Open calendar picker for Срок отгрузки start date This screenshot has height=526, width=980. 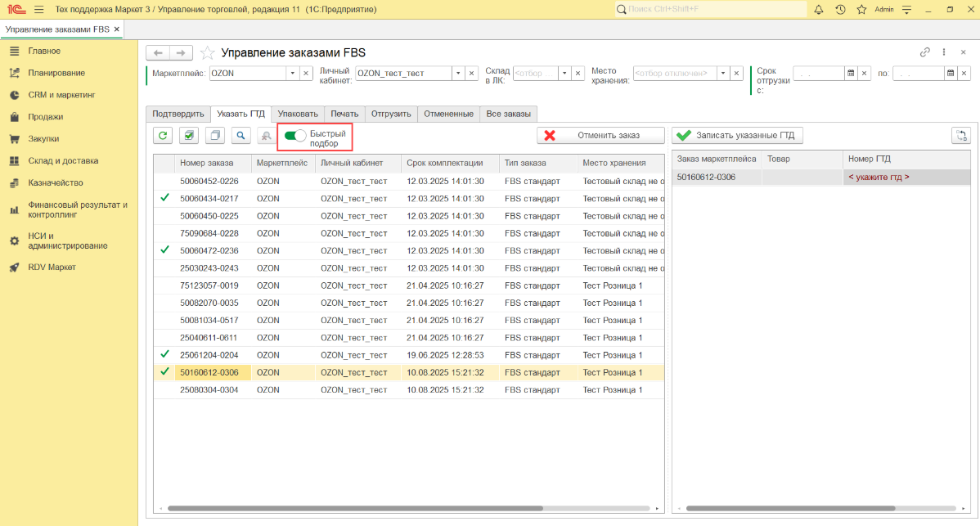(x=851, y=73)
